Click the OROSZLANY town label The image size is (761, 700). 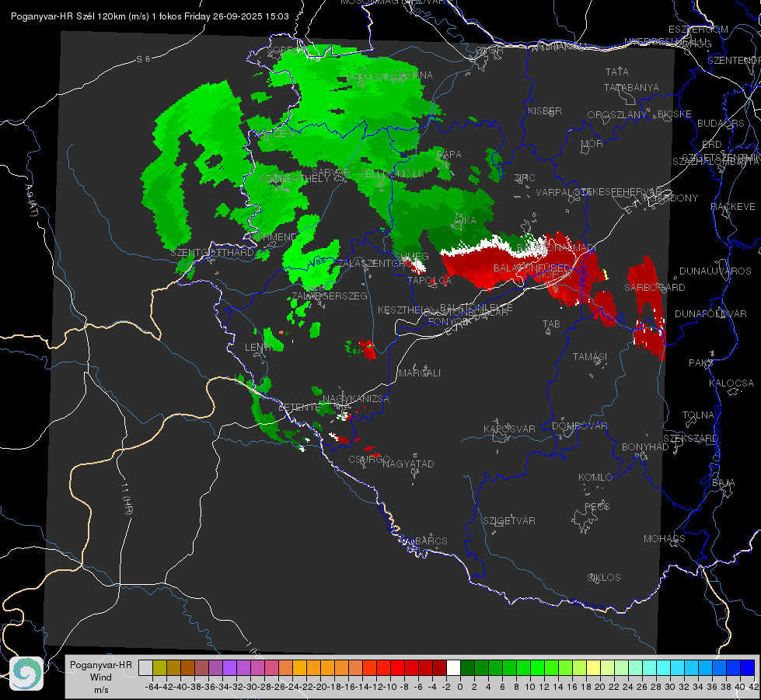(x=617, y=115)
